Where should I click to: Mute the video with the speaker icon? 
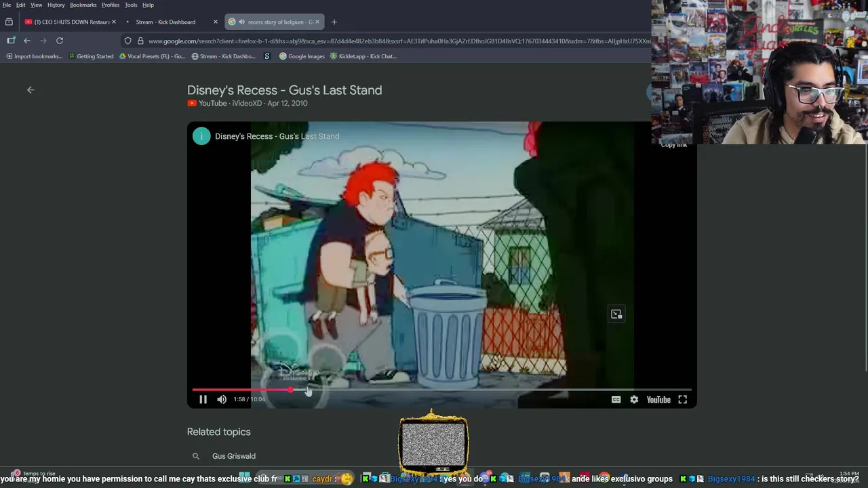coord(222,399)
